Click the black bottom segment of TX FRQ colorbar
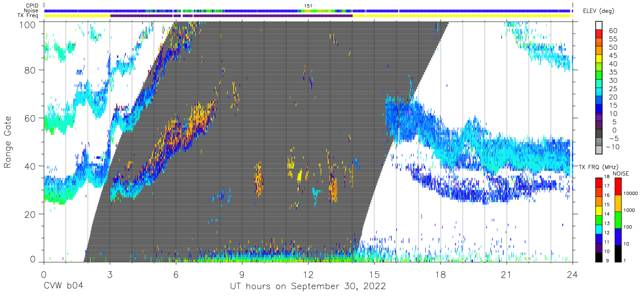The height and width of the screenshot is (297, 644). tap(598, 256)
